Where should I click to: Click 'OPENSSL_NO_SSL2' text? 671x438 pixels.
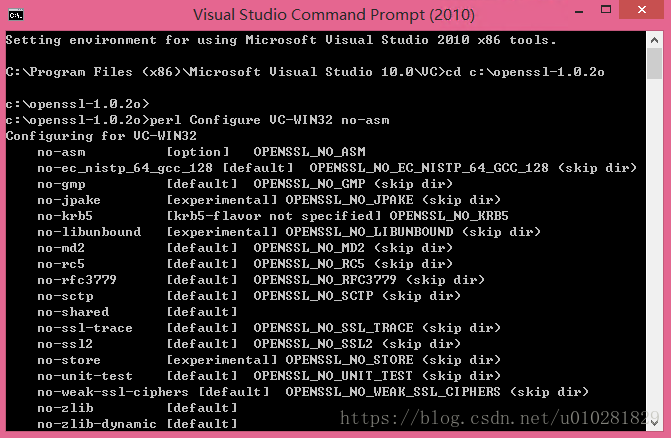(x=313, y=344)
